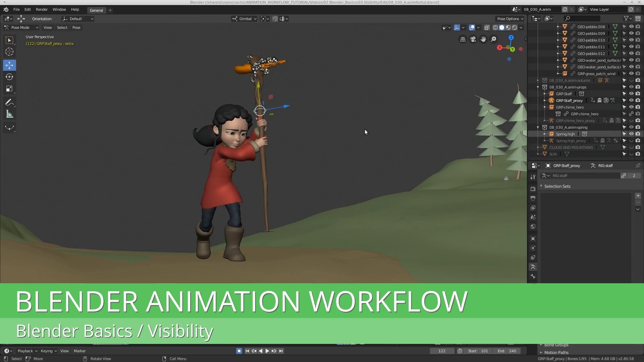Viewport: 644px width, 362px height.
Task: Open the Object properties tab
Action: (x=533, y=239)
